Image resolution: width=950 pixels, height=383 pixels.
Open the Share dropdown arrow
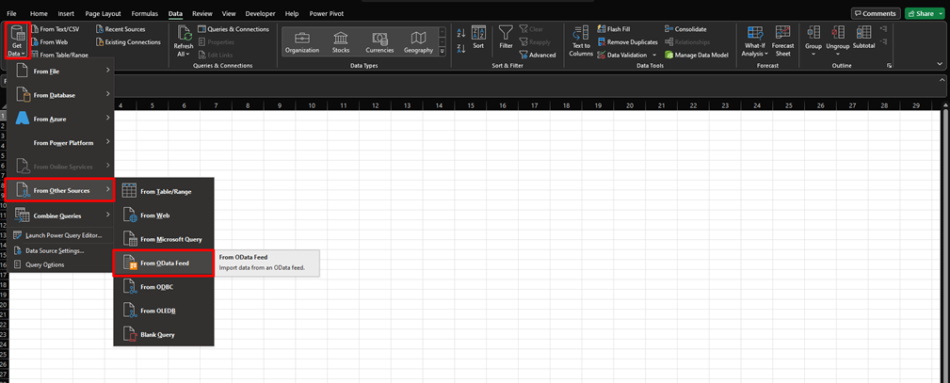940,13
